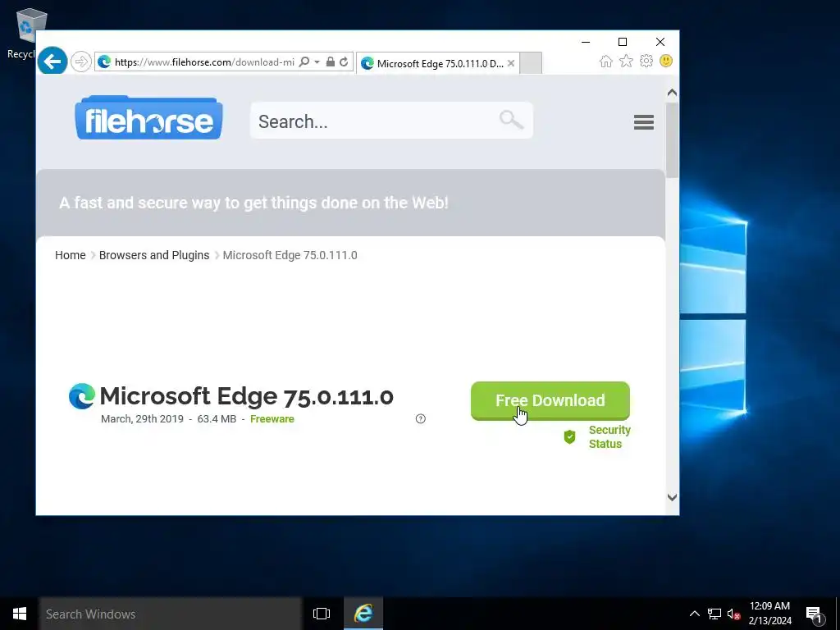Open Browsers and Plugins breadcrumb link

click(x=154, y=255)
